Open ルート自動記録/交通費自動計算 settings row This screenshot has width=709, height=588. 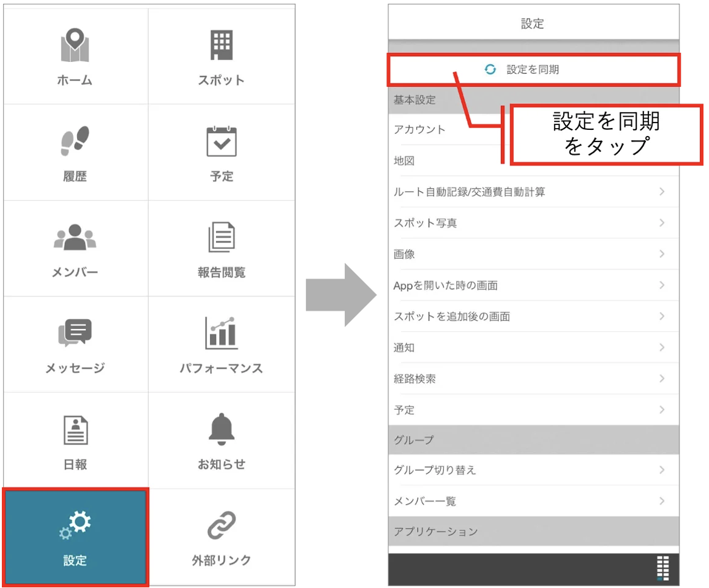click(533, 192)
